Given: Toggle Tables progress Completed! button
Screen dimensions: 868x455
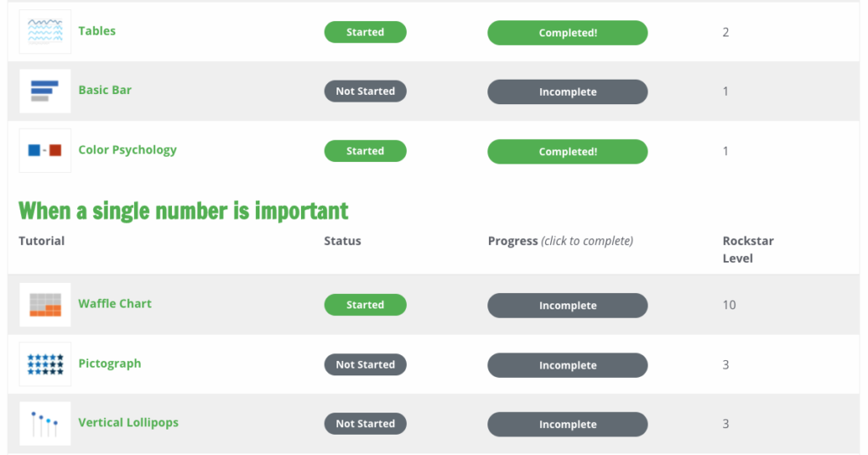Looking at the screenshot, I should [x=567, y=33].
